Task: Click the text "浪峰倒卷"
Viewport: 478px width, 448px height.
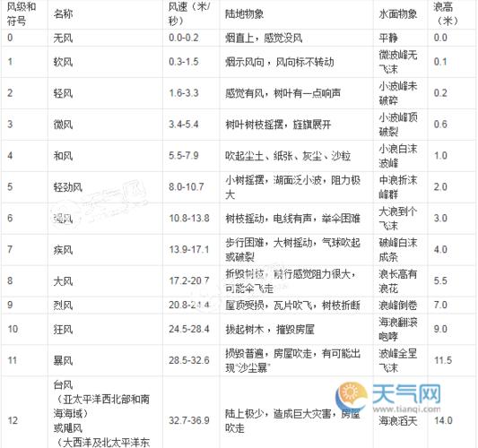Action: [398, 306]
